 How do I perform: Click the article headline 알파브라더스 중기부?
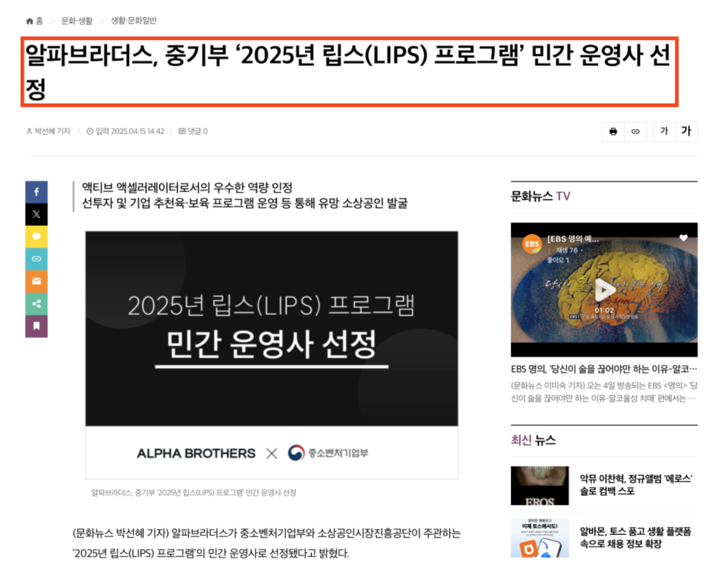coord(349,73)
